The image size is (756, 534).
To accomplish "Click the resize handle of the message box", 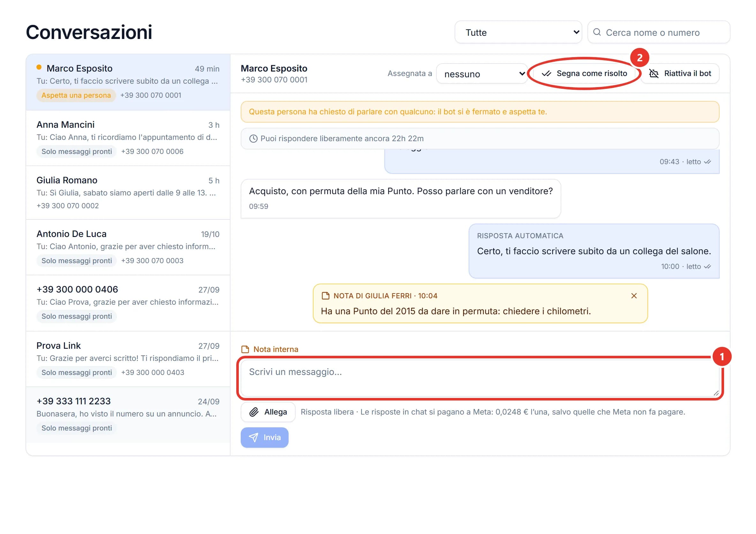I will [x=716, y=393].
